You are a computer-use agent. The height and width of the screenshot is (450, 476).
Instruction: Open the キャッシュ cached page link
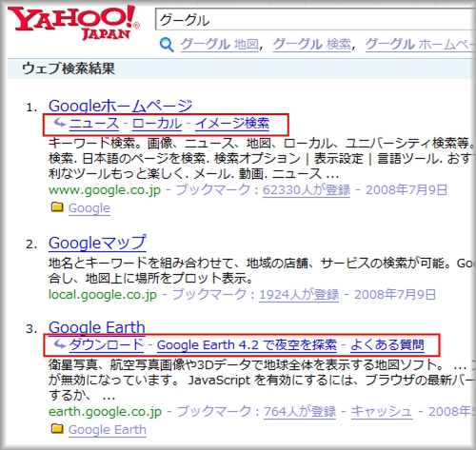point(382,412)
